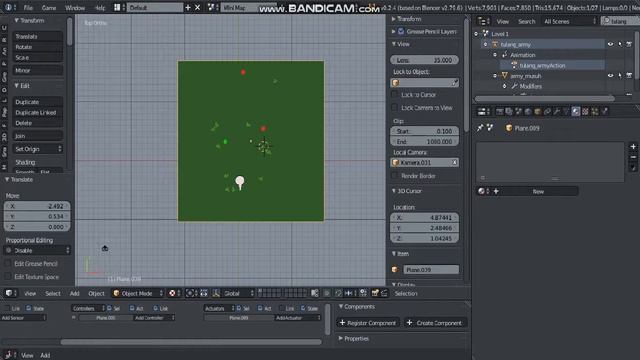Screen dimensions: 640x360
Task: Click the Duplicate button
Action: coord(38,102)
